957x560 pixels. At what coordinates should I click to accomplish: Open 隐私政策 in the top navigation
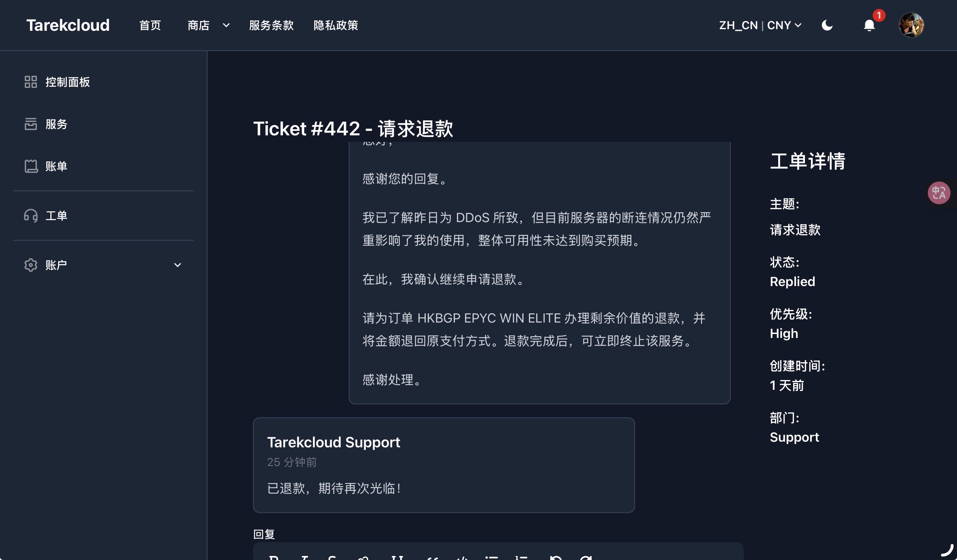(x=336, y=26)
